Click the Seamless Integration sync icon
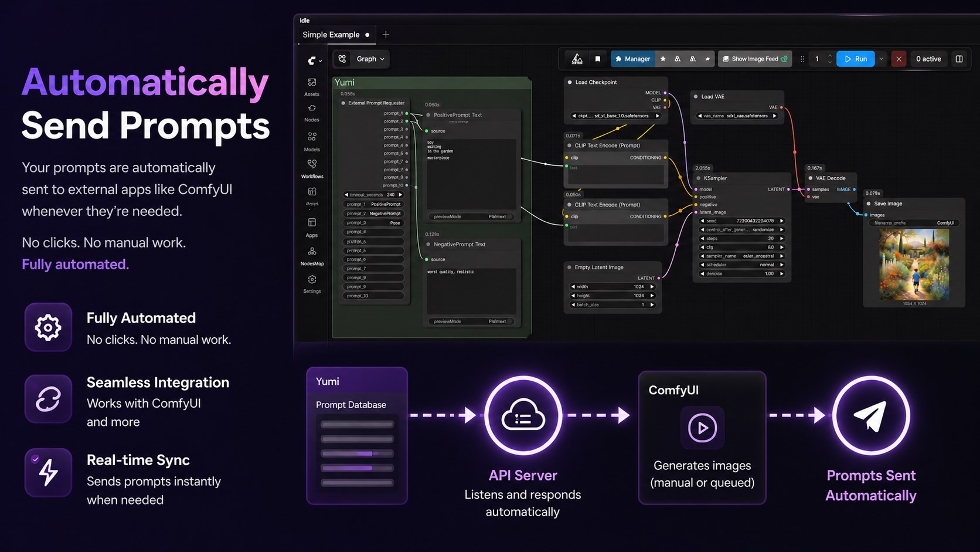 (48, 399)
